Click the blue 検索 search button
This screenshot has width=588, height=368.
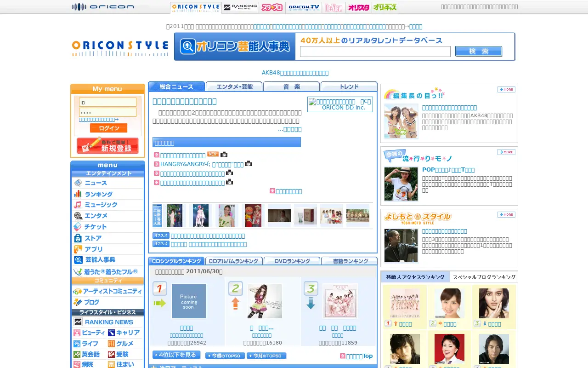[479, 51]
